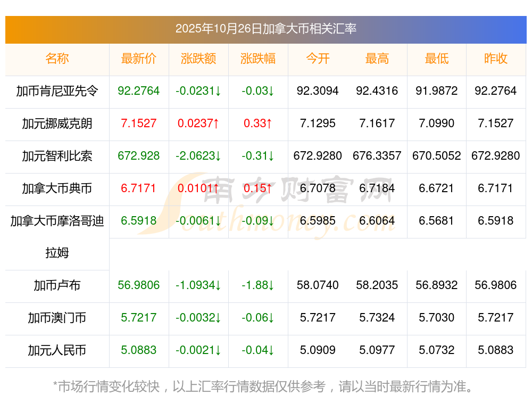Click the percent change 0.33↑

coord(258,123)
